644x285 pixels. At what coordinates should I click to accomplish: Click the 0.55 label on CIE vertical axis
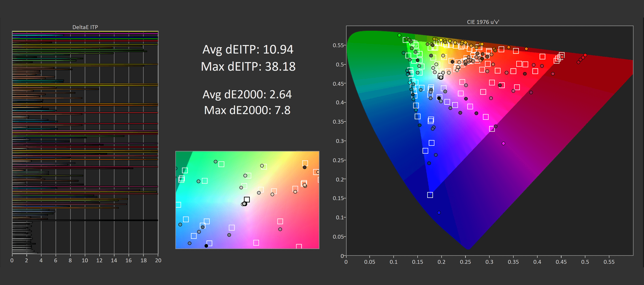coord(337,45)
